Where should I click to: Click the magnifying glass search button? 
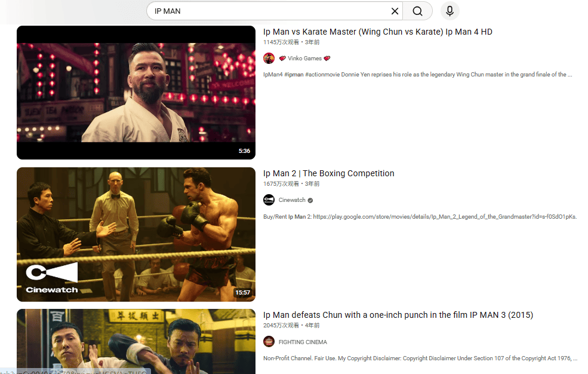417,11
